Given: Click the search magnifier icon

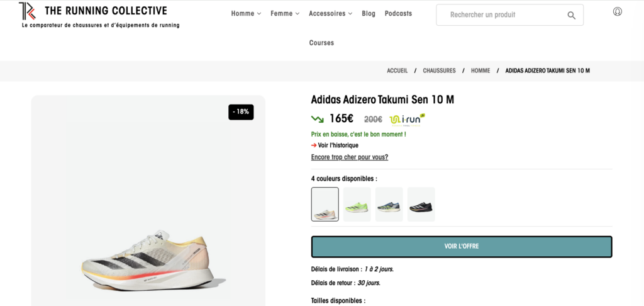Looking at the screenshot, I should click(x=571, y=15).
